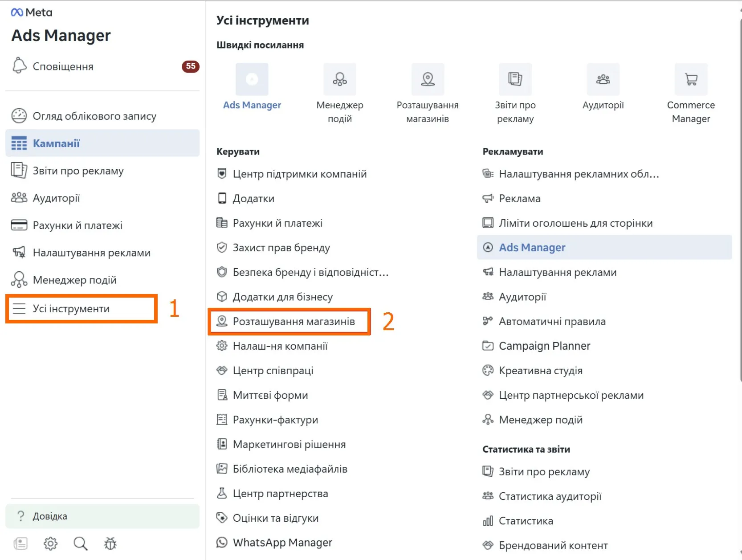742x560 pixels.
Task: Select Кампанії in the left sidebar
Action: pyautogui.click(x=57, y=143)
